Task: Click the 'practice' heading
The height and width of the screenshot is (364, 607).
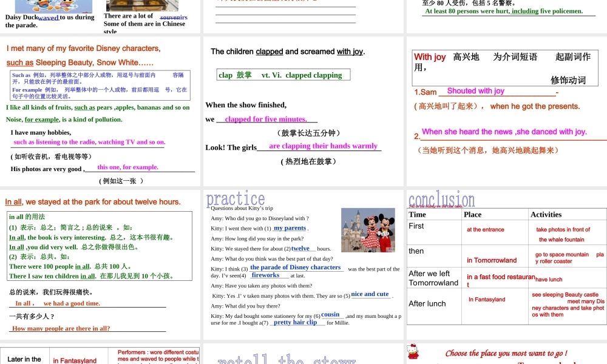Action: tap(236, 198)
